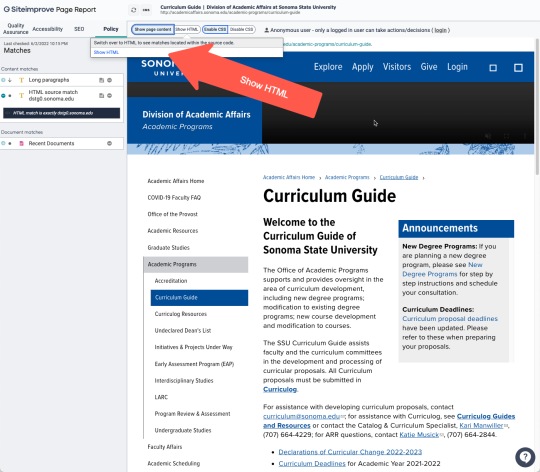Click the refresh page report icon
This screenshot has width=540, height=472.
tap(134, 10)
